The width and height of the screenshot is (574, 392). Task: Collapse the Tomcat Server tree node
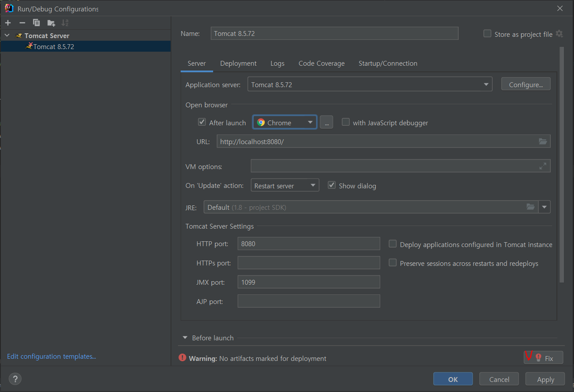click(7, 35)
